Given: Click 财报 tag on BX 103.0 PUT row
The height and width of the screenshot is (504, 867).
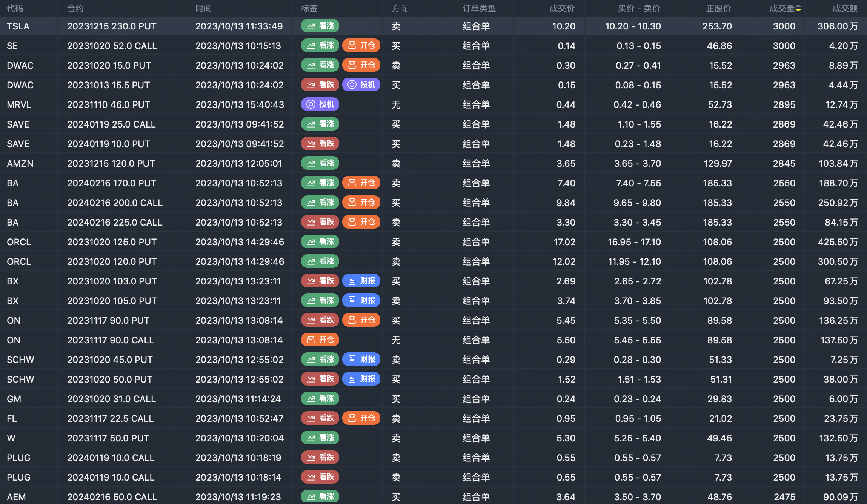Looking at the screenshot, I should pyautogui.click(x=361, y=281).
